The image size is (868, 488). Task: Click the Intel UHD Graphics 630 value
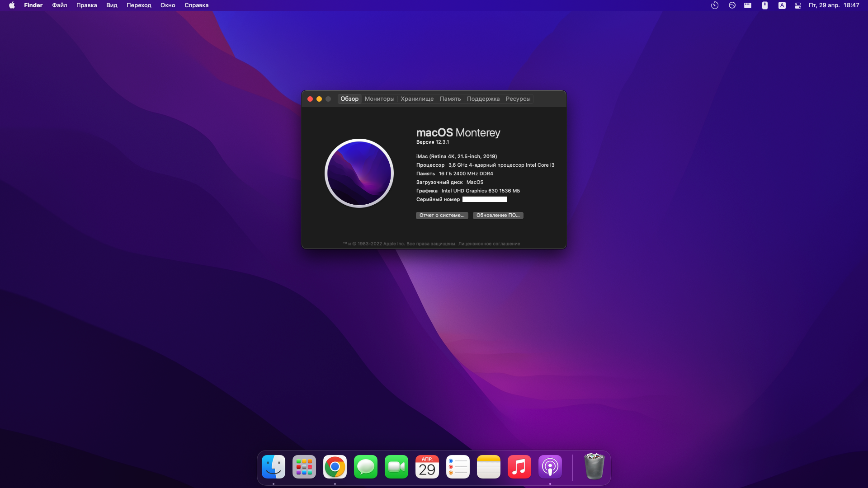tap(481, 191)
